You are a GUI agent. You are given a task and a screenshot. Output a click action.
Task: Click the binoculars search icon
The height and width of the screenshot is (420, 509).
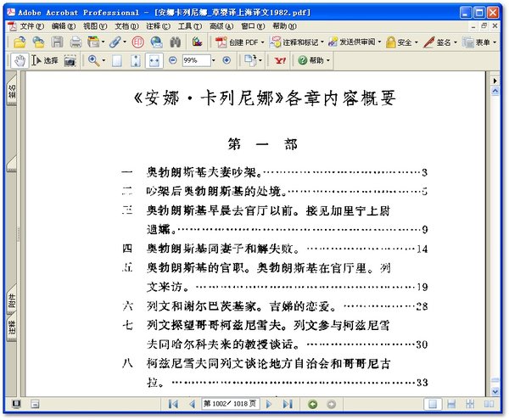[176, 42]
